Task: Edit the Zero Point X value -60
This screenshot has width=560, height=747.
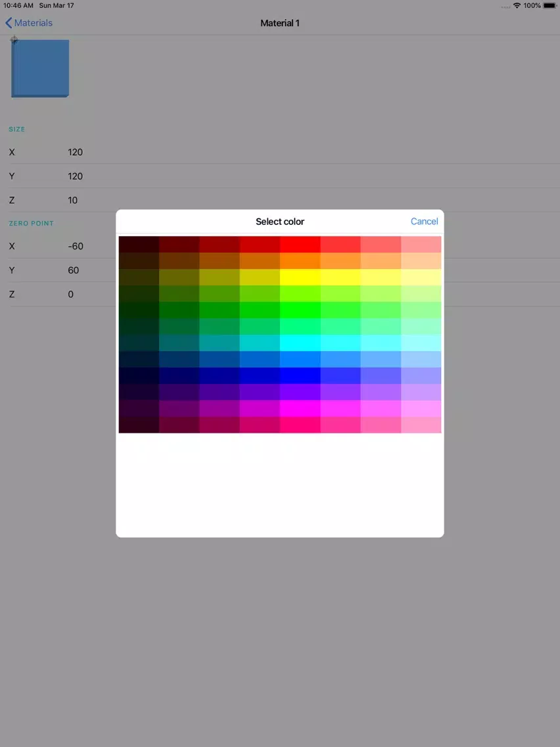Action: 75,247
